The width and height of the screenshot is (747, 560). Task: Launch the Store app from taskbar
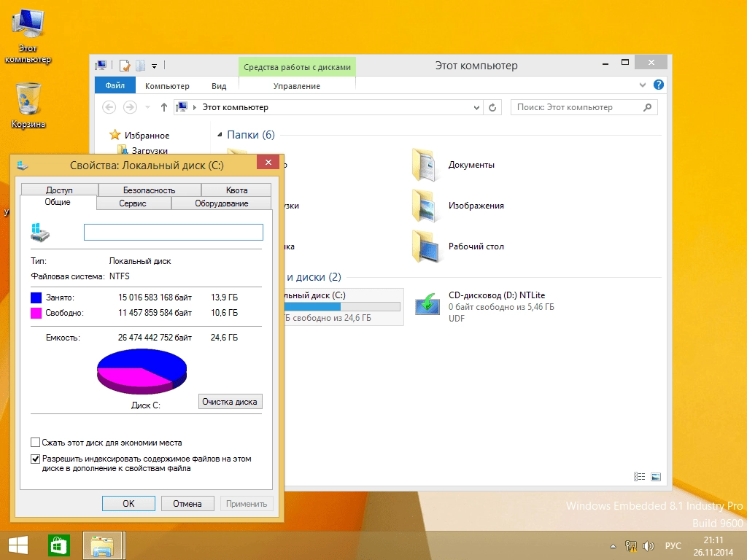(59, 545)
